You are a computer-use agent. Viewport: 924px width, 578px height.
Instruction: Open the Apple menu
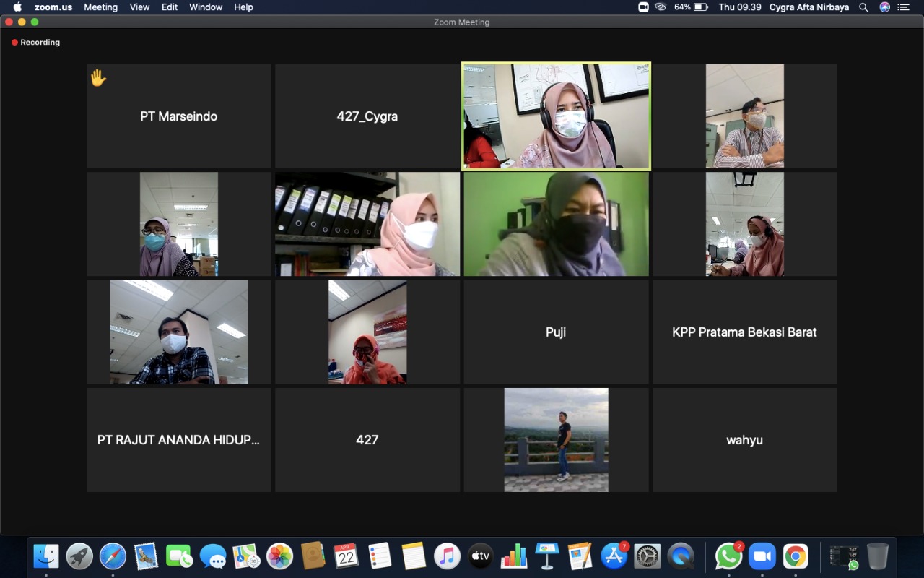click(x=17, y=7)
